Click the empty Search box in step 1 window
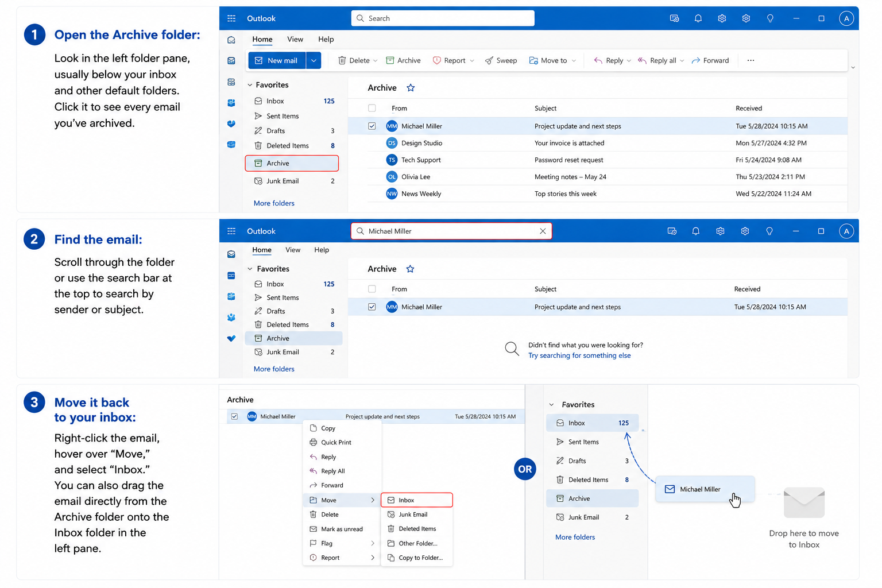 (443, 18)
